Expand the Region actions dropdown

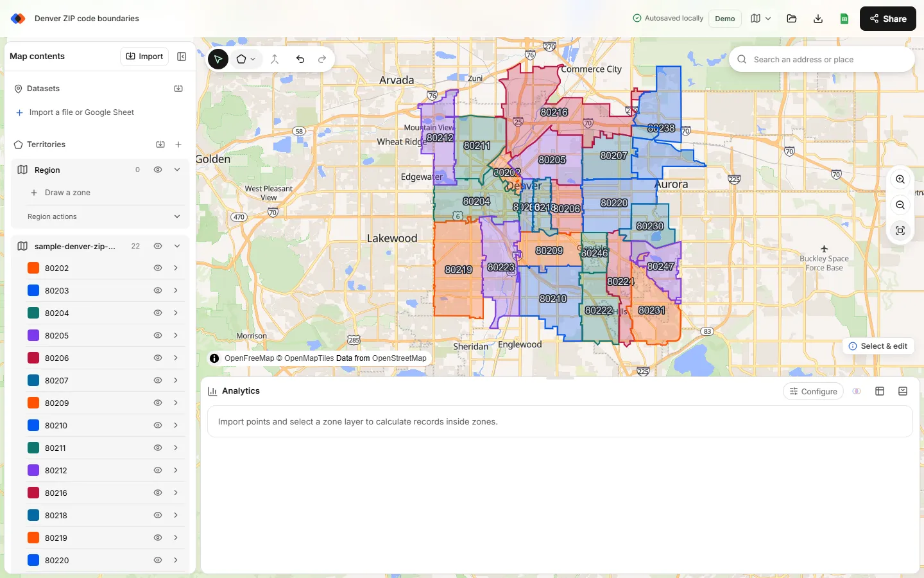click(x=177, y=216)
